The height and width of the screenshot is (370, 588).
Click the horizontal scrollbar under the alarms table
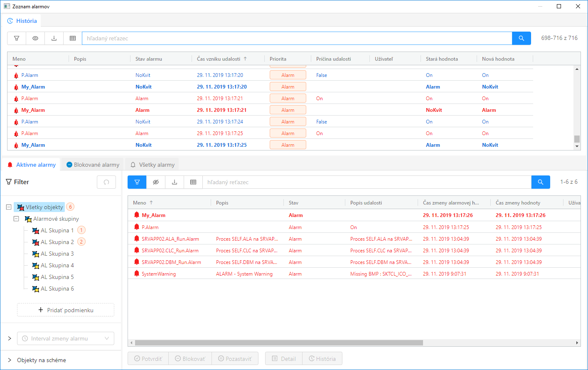pyautogui.click(x=278, y=343)
